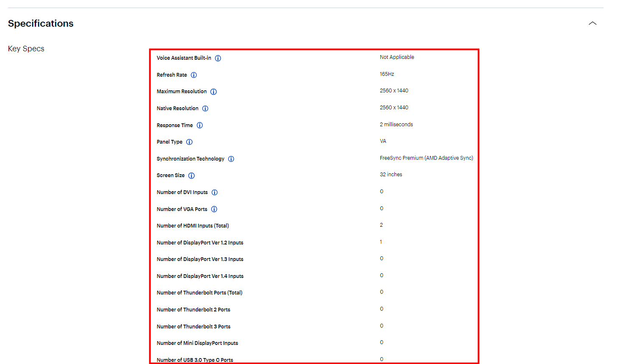
Task: Select the Number of Thunderbolt 3 Ports label
Action: pos(193,327)
